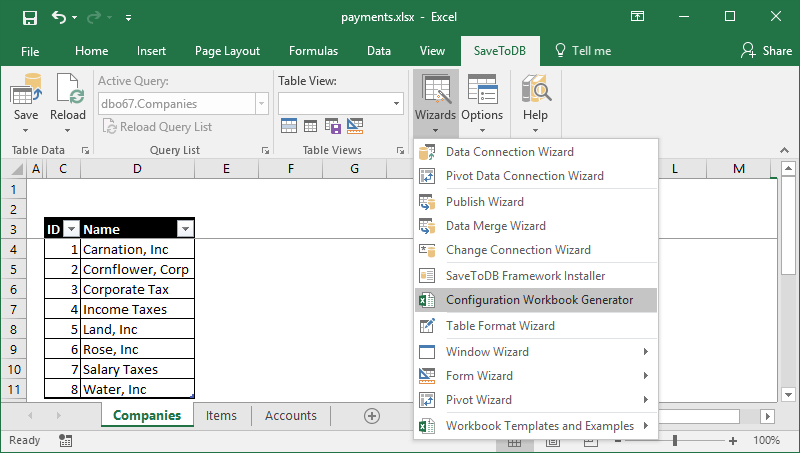Add a new sheet with the plus button
This screenshot has height=453, width=800.
coord(372,416)
